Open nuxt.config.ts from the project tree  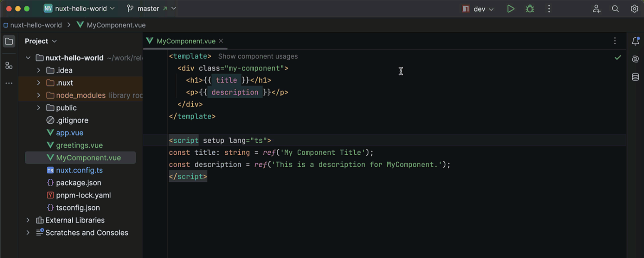tap(79, 170)
